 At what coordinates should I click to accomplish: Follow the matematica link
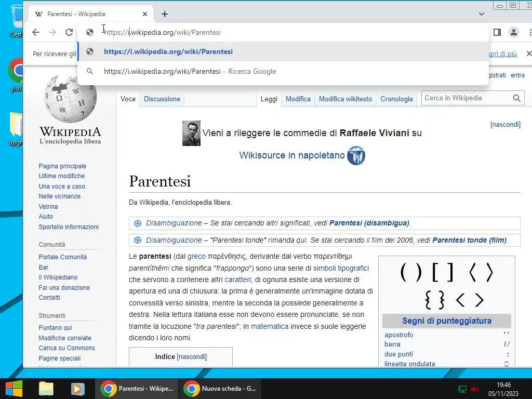pyautogui.click(x=270, y=326)
